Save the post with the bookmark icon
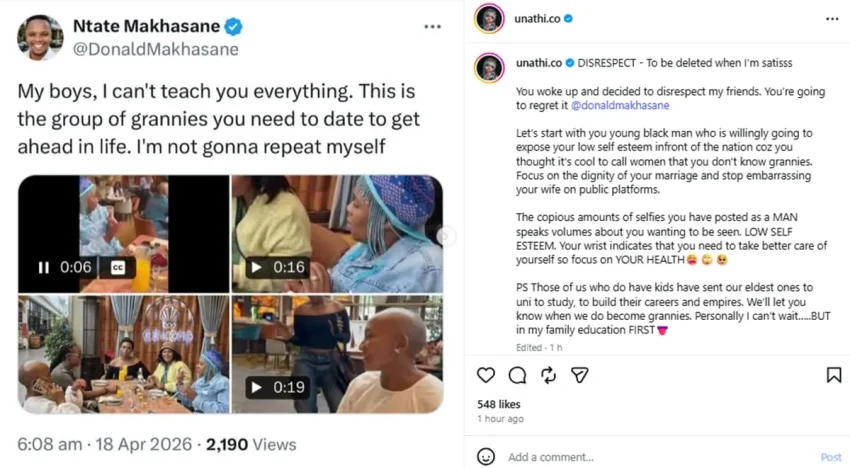 833,375
